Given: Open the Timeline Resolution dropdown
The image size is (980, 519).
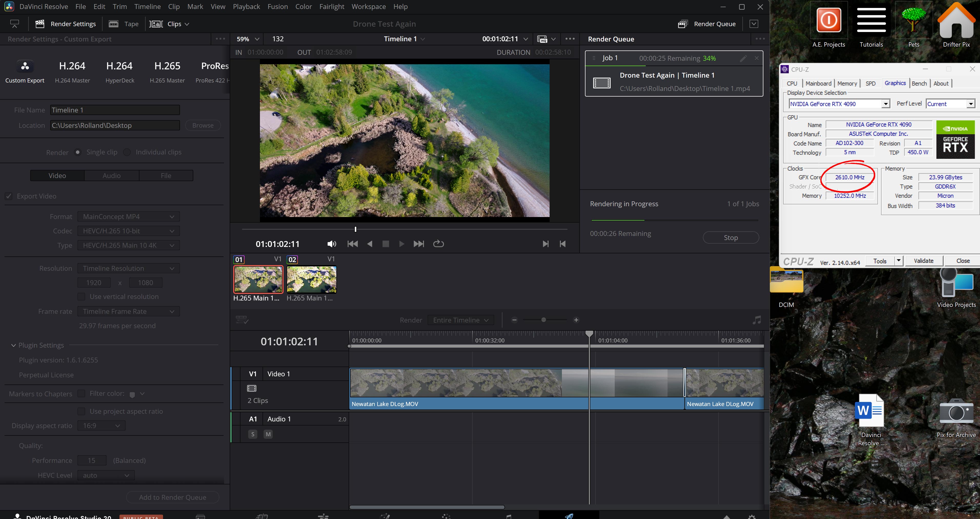Looking at the screenshot, I should 129,268.
